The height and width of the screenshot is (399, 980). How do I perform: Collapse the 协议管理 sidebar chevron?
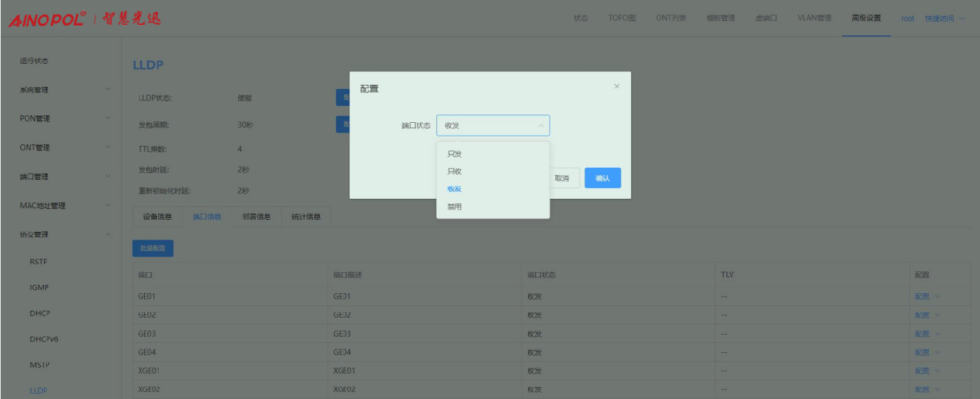(108, 235)
